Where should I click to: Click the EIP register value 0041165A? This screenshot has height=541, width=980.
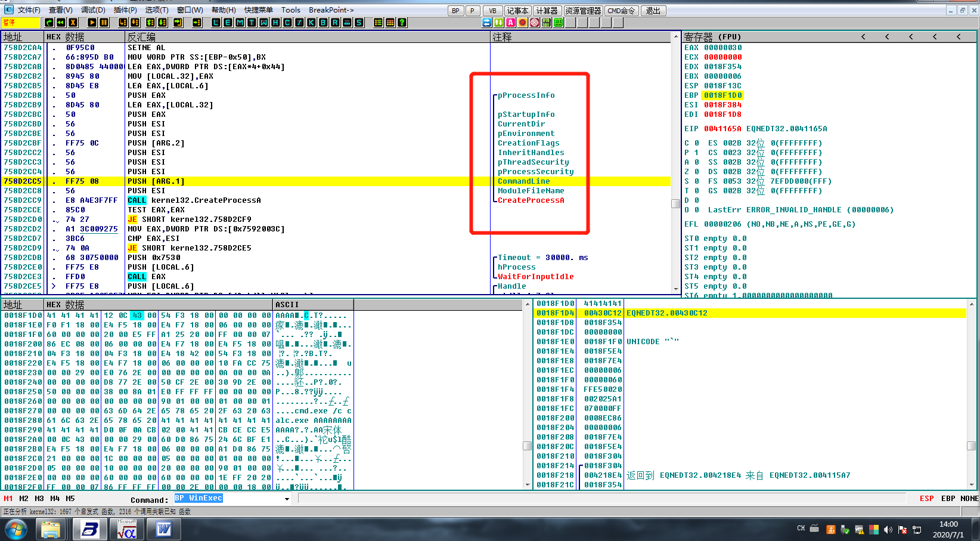coord(722,129)
